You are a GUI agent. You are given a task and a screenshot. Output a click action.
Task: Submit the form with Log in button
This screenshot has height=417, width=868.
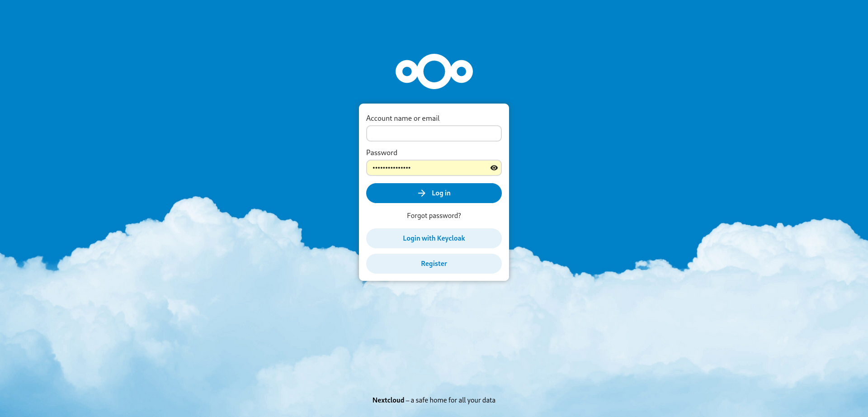(x=434, y=193)
